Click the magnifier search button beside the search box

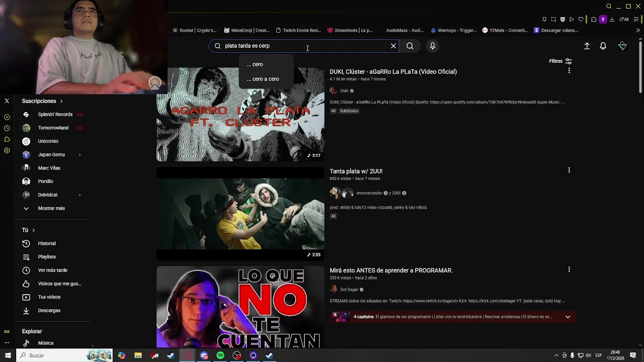click(410, 46)
